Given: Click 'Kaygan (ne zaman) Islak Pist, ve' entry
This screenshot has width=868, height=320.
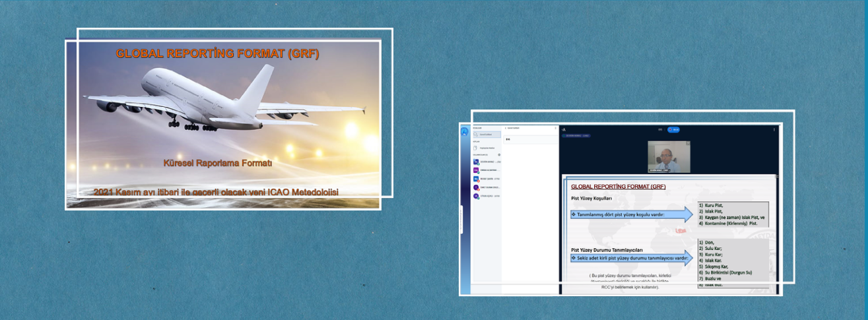Looking at the screenshot, I should coord(731,218).
